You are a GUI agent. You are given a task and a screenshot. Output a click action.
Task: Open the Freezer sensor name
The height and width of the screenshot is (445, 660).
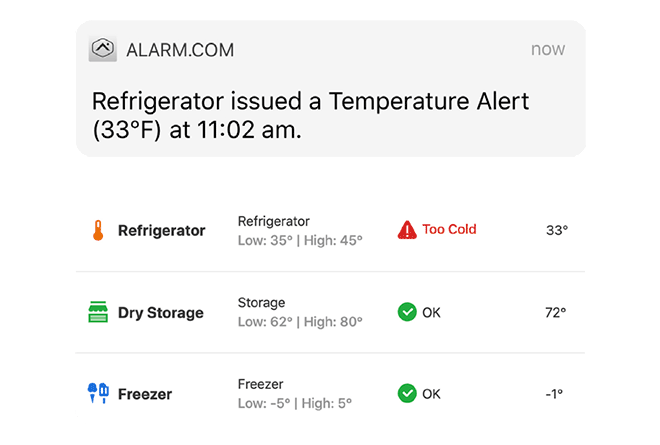(145, 395)
